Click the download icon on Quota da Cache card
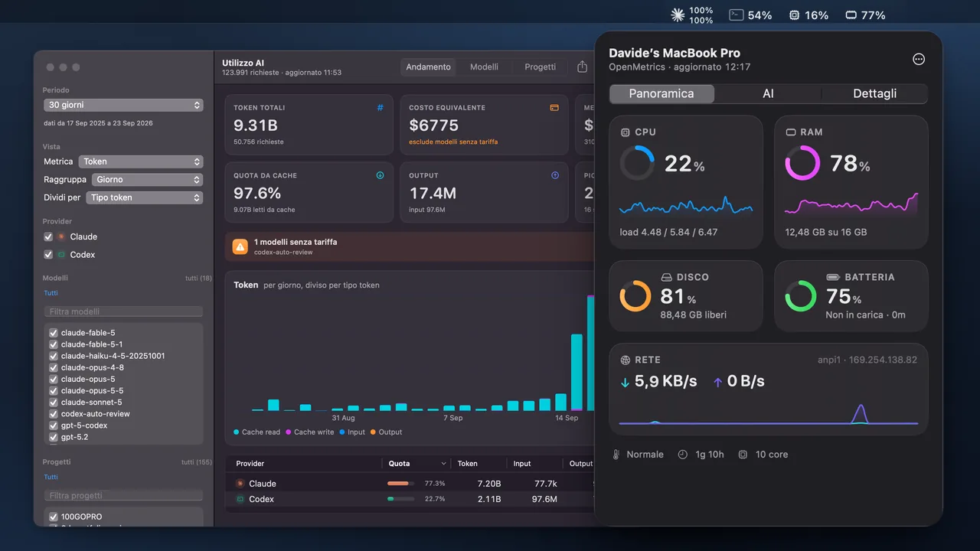 [x=380, y=175]
